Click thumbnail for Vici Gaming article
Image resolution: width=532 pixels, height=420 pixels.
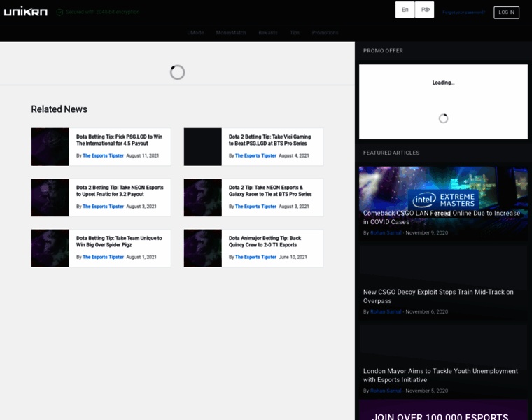click(x=203, y=146)
